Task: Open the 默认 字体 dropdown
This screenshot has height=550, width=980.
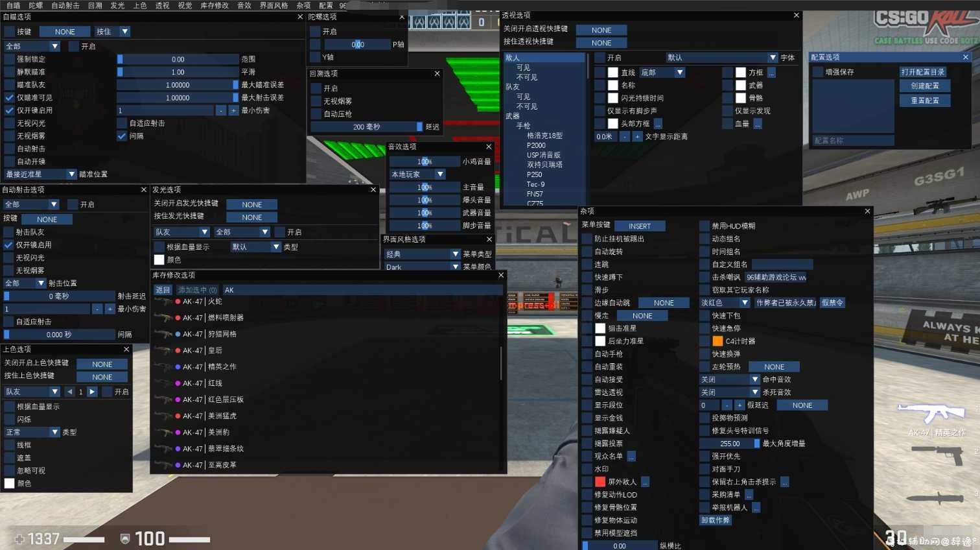Action: tap(722, 58)
